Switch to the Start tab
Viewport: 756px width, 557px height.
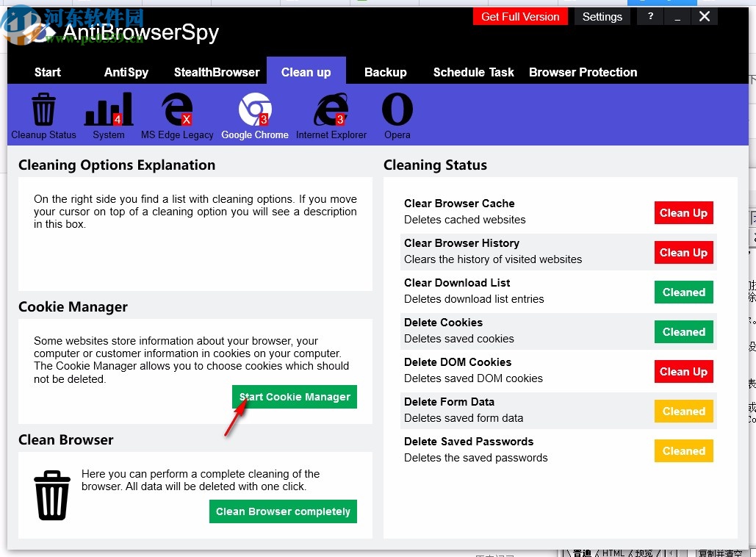pos(47,72)
